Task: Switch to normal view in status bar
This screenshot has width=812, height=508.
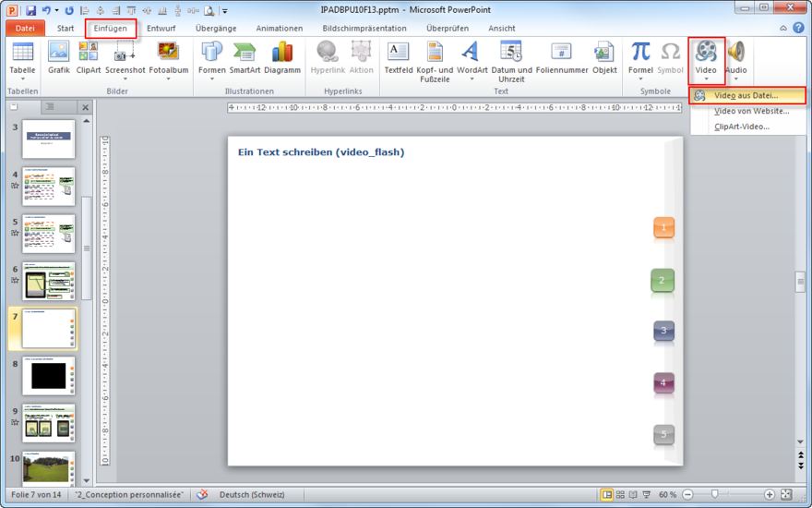Action: (606, 495)
